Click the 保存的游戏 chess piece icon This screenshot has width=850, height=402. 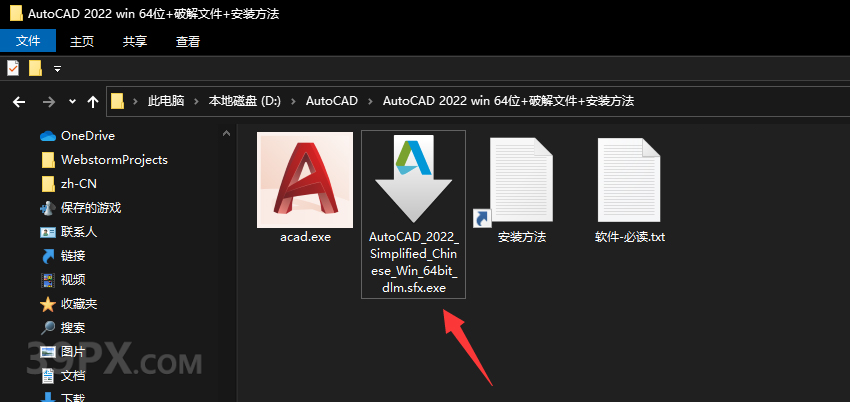[48, 208]
